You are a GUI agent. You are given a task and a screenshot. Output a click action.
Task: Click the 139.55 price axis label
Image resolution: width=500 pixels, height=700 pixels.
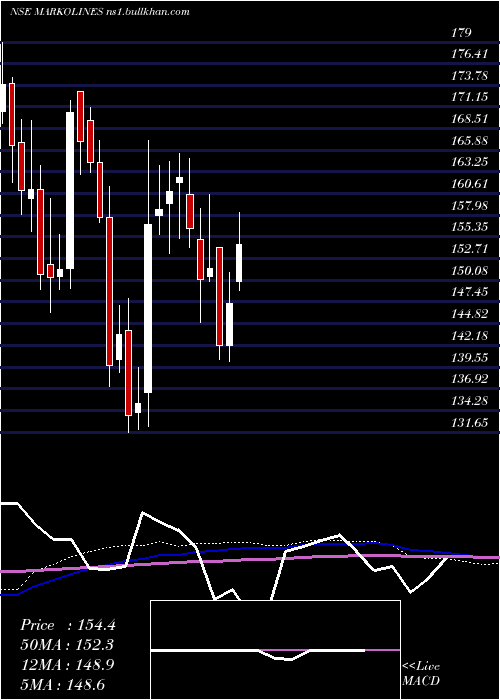(470, 358)
